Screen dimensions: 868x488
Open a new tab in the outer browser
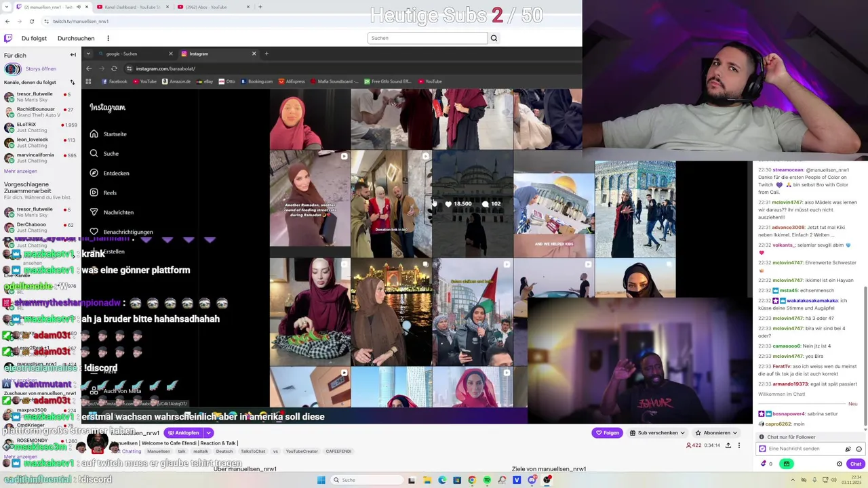point(260,7)
